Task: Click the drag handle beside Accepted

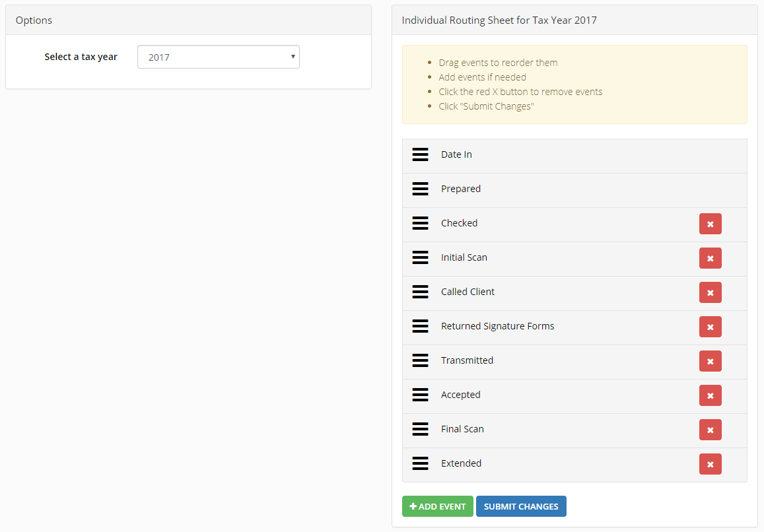Action: pyautogui.click(x=420, y=395)
